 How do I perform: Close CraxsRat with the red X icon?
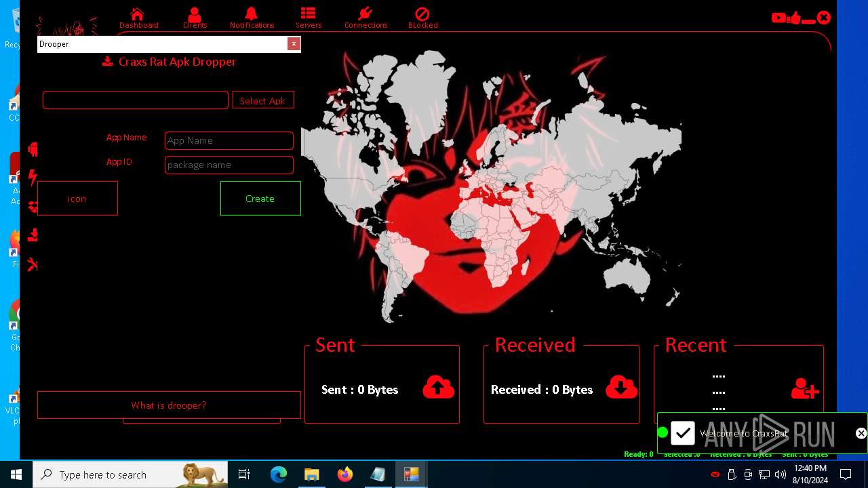click(x=823, y=18)
